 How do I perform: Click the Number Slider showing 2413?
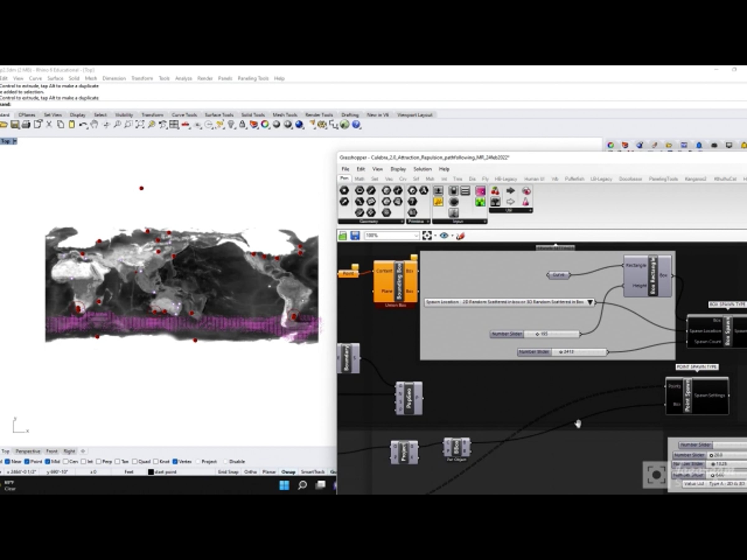click(x=562, y=352)
